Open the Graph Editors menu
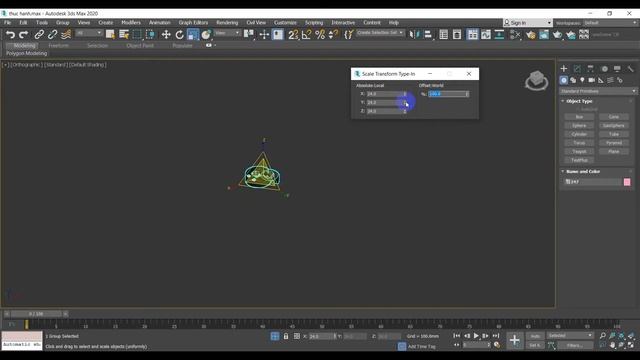640x360 pixels. [x=193, y=22]
